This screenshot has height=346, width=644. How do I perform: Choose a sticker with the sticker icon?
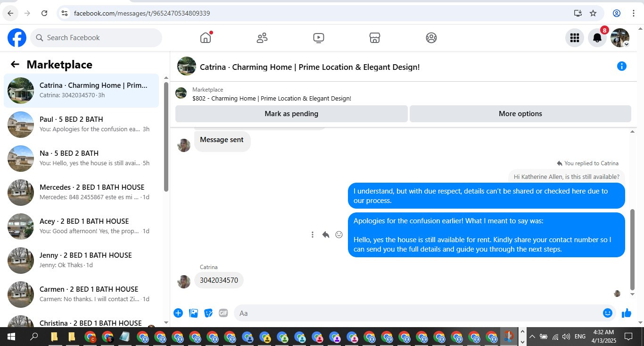pyautogui.click(x=208, y=313)
